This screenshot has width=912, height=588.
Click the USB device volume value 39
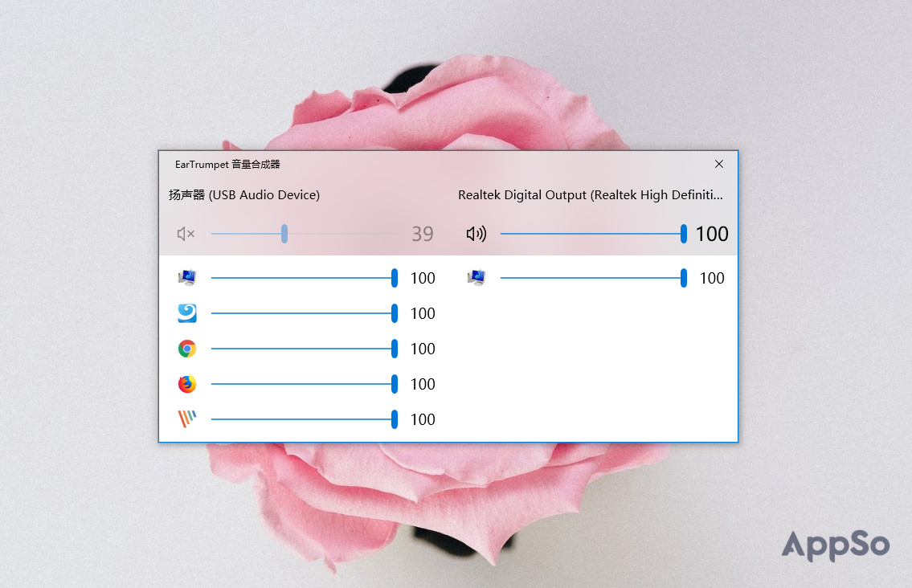click(x=423, y=234)
